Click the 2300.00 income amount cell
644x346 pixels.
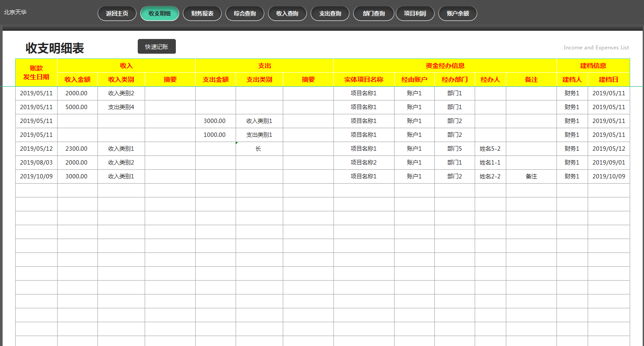78,149
